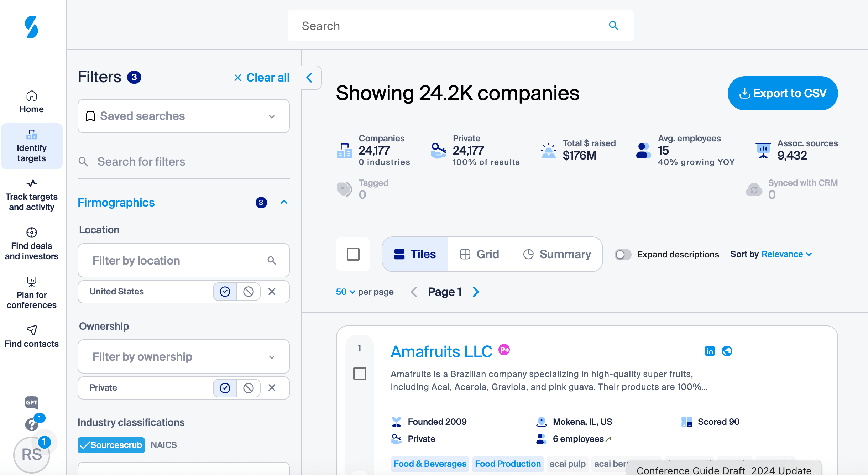Toggle Expand descriptions switch
868x475 pixels.
(x=623, y=255)
